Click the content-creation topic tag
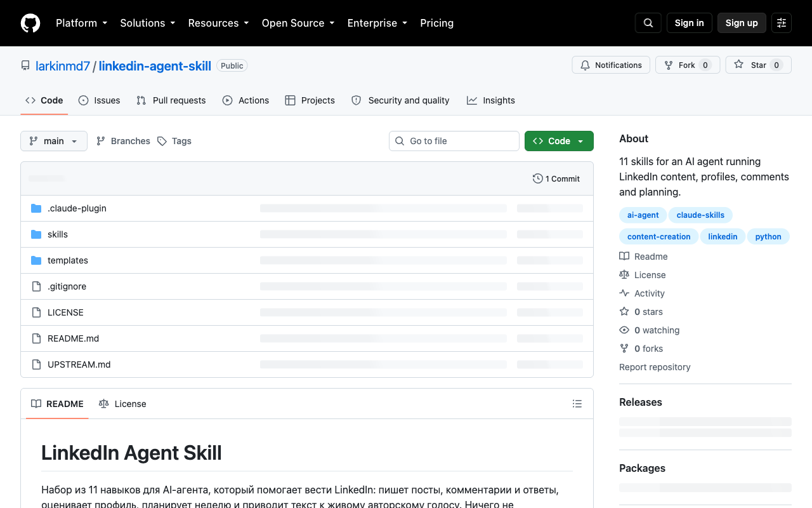The width and height of the screenshot is (812, 508). click(659, 237)
